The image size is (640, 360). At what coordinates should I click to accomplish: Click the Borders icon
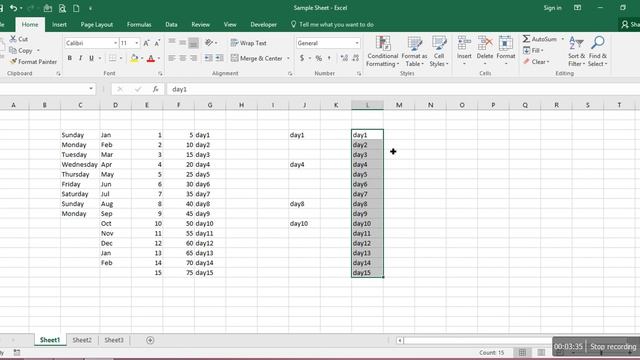coord(113,58)
